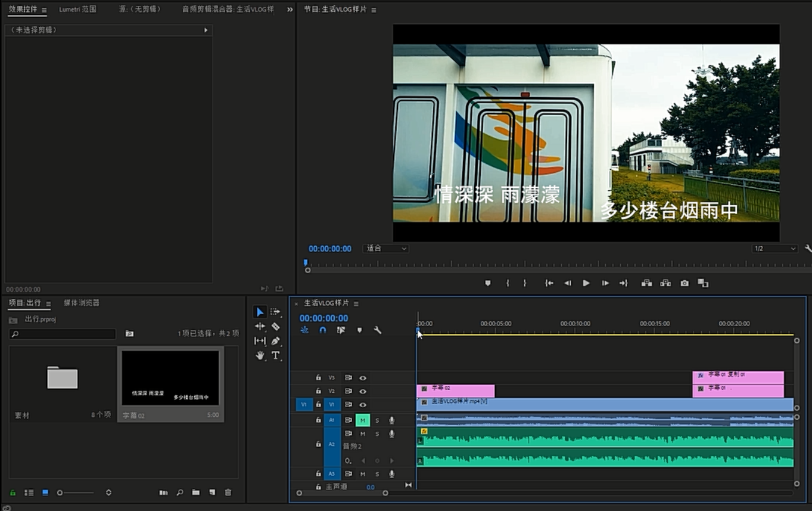
Task: Go to In point in Program monitor
Action: pos(549,283)
